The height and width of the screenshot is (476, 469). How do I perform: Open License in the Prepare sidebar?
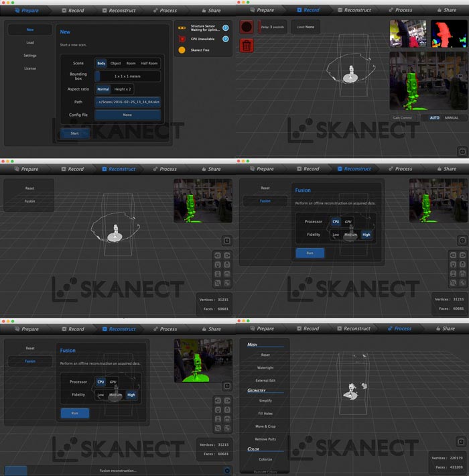click(x=30, y=68)
